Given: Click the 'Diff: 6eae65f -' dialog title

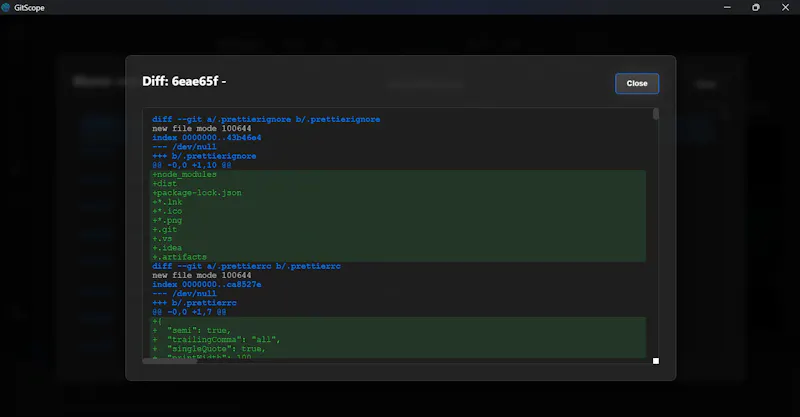Looking at the screenshot, I should tap(184, 81).
